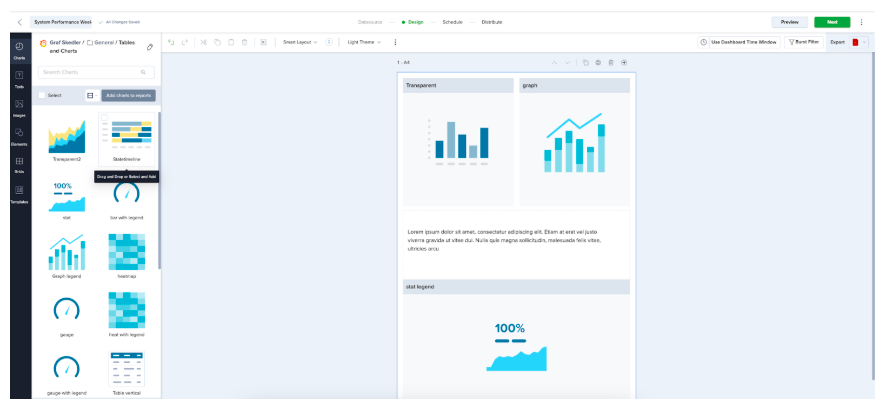888x409 pixels.
Task: Toggle Use Dashboard Time Window
Action: (x=738, y=42)
